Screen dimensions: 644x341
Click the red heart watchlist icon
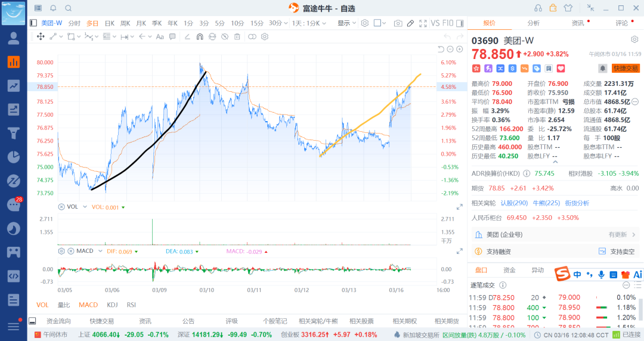(x=561, y=68)
